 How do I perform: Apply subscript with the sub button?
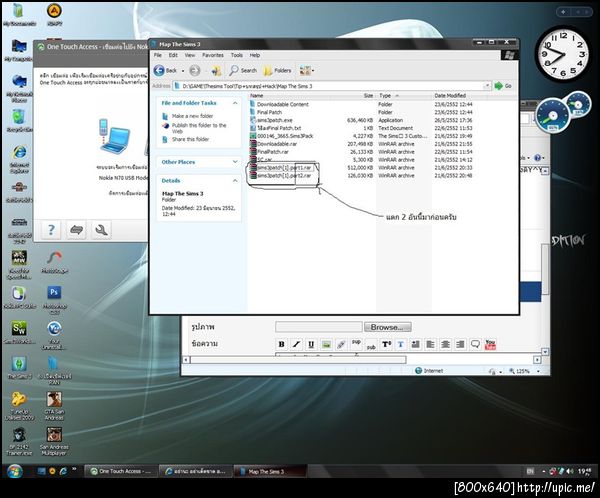click(371, 346)
